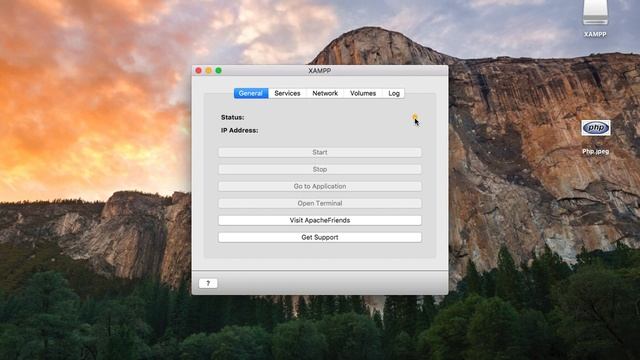Click the Stop button
This screenshot has height=360, width=640.
point(320,169)
